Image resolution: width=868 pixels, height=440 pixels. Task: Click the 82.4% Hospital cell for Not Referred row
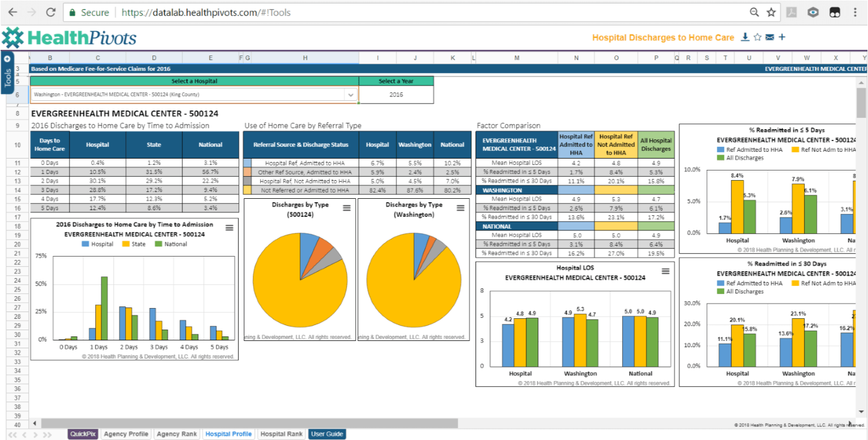click(377, 190)
